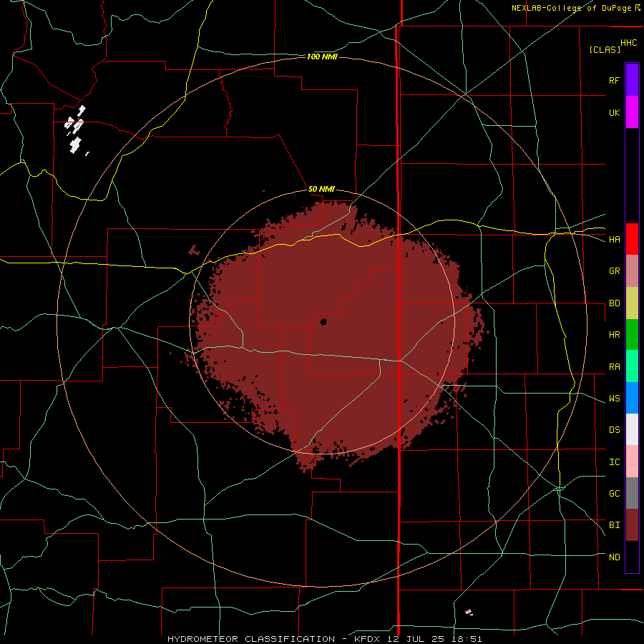Click the HA red legend swatch
Viewport: 644px width, 644px height.
632,239
